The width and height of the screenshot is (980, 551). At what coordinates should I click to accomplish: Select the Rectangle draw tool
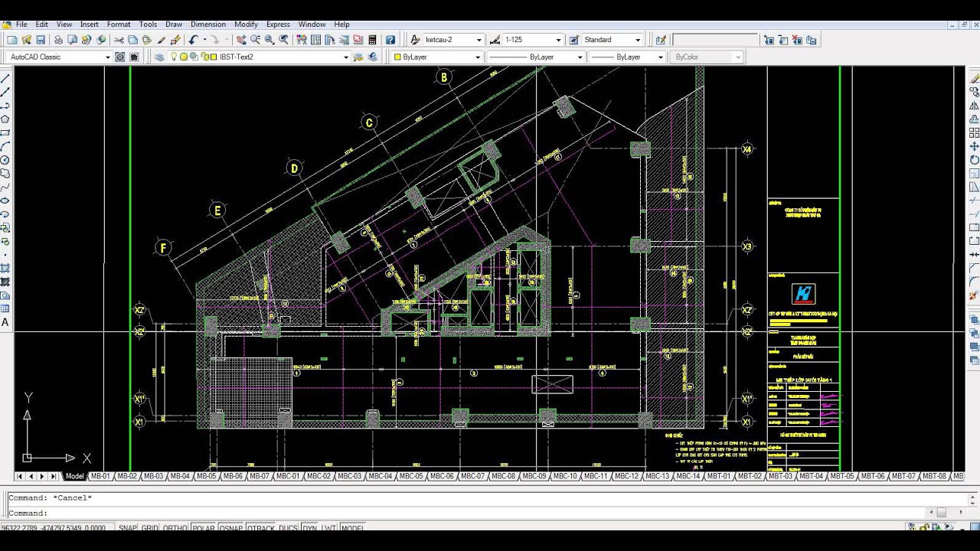coord(5,132)
